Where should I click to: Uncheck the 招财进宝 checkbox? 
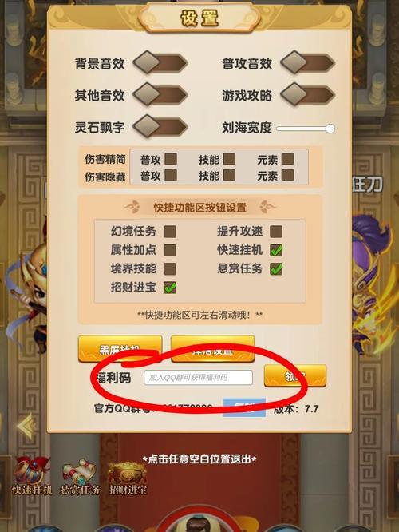pos(169,288)
